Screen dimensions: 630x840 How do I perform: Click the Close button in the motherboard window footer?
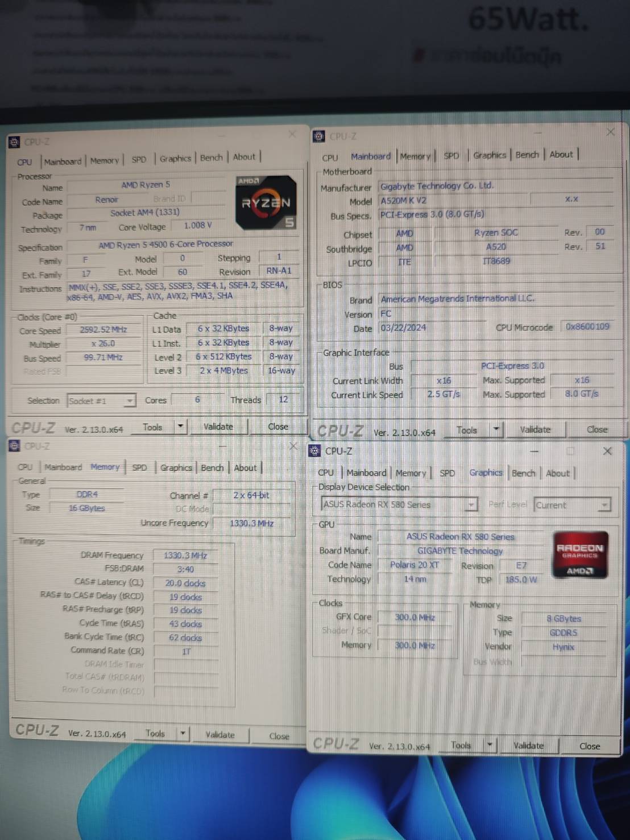point(597,429)
